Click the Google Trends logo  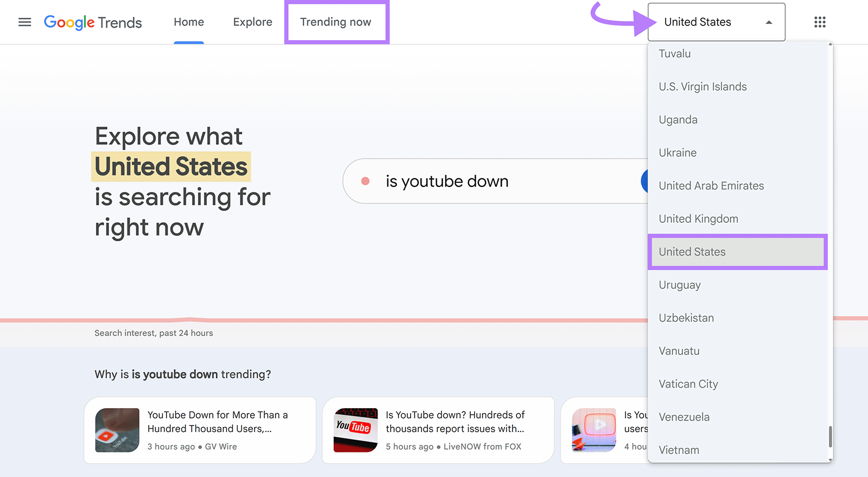point(93,22)
